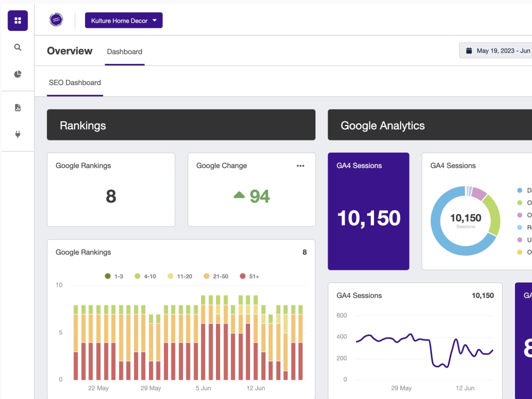Click the 94 Google Change value
This screenshot has height=399, width=532.
click(x=260, y=196)
